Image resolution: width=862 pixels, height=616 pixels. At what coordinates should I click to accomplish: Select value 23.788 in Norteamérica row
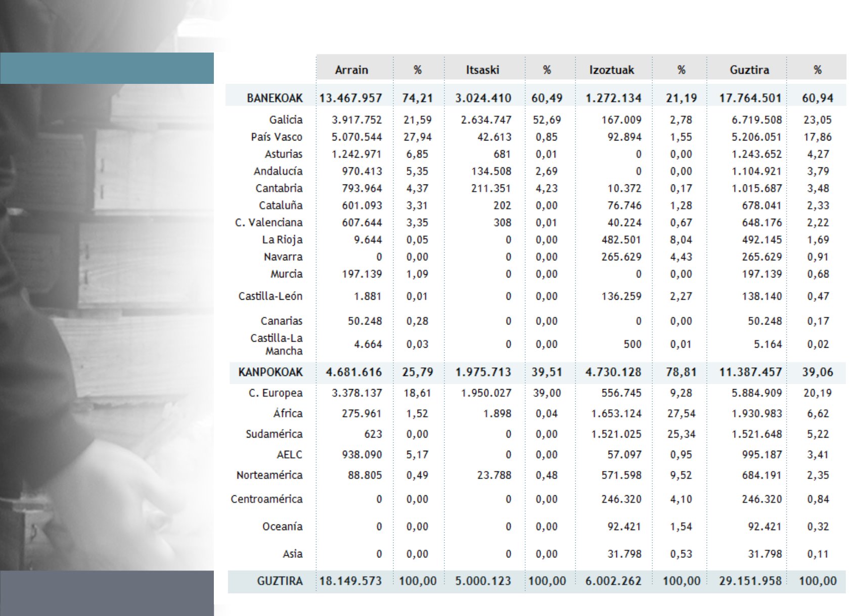coord(494,476)
